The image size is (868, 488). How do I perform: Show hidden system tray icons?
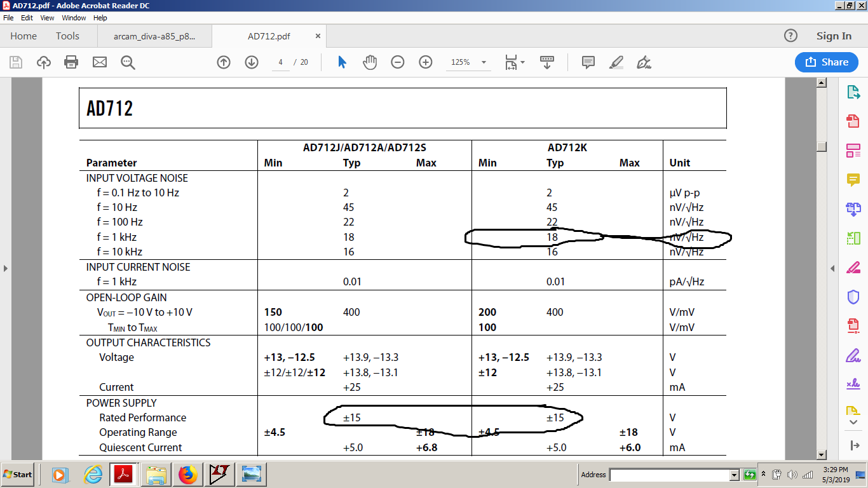tap(764, 475)
